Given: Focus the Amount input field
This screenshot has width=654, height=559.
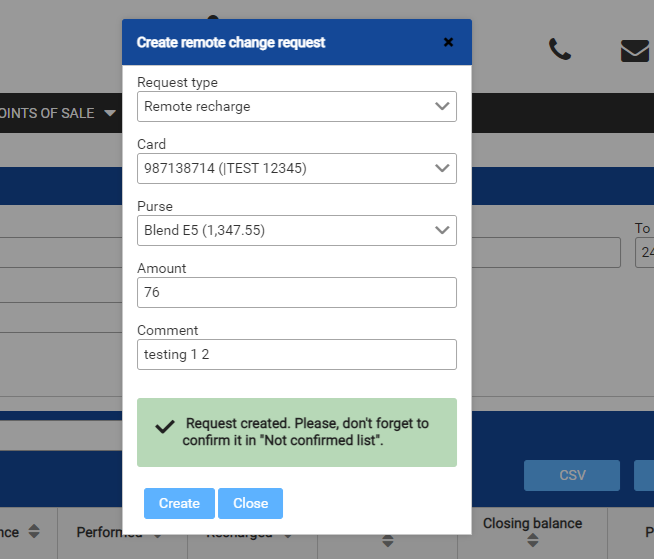Looking at the screenshot, I should (297, 292).
